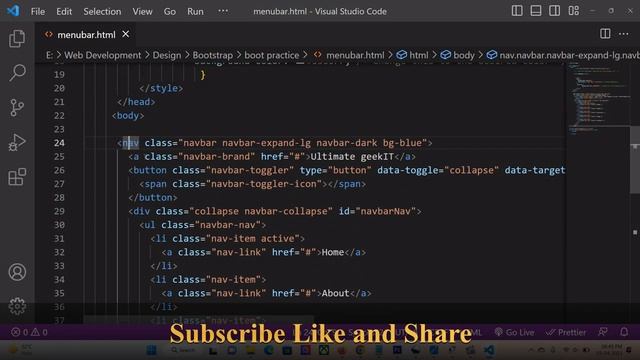The width and height of the screenshot is (640, 360).
Task: Click data-toggle "collapse" on line 26
Action: 471,170
